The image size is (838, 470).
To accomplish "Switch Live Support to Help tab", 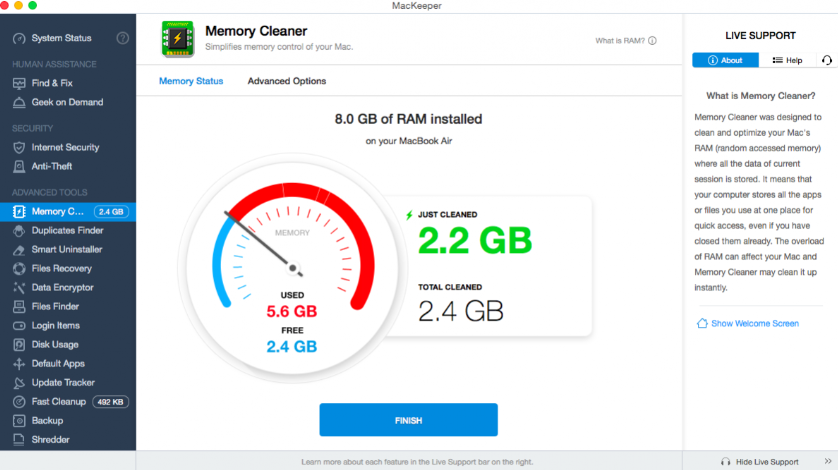I will (x=787, y=60).
